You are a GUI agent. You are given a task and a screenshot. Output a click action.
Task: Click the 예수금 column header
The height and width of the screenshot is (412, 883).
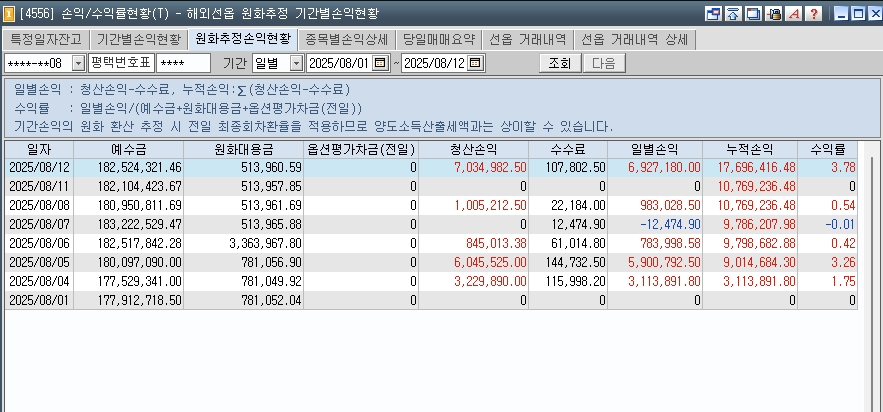pyautogui.click(x=128, y=150)
